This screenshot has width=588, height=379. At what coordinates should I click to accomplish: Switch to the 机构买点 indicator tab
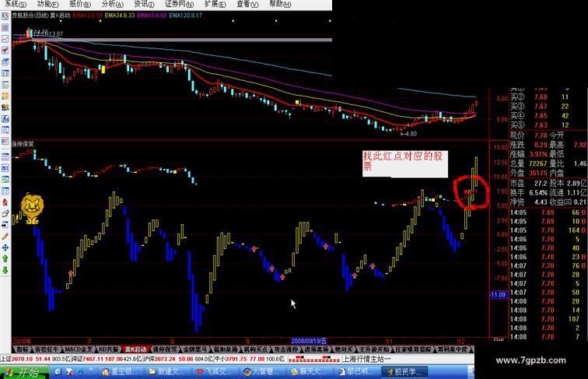255,349
